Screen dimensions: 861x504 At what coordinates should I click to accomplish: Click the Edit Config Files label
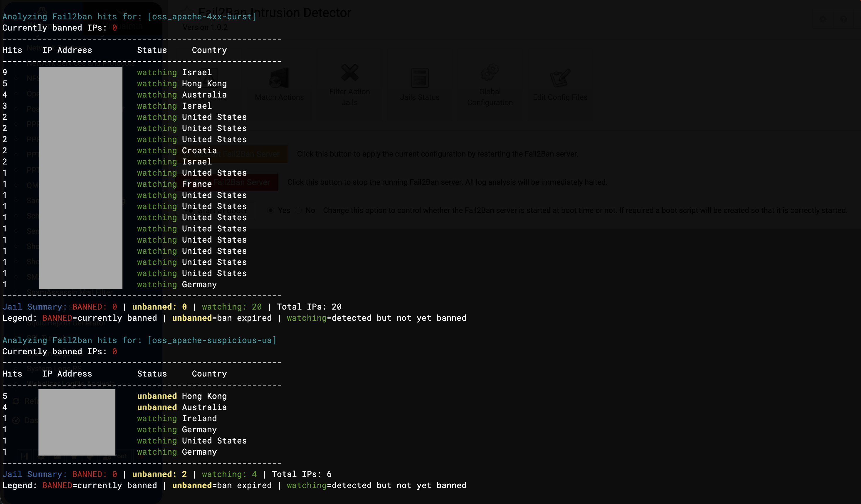[x=560, y=97]
